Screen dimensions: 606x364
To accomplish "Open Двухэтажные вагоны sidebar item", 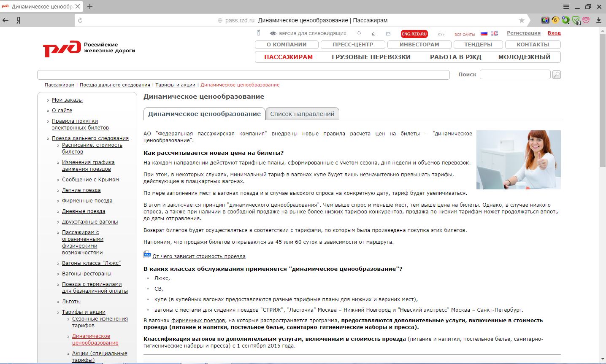I will 90,222.
